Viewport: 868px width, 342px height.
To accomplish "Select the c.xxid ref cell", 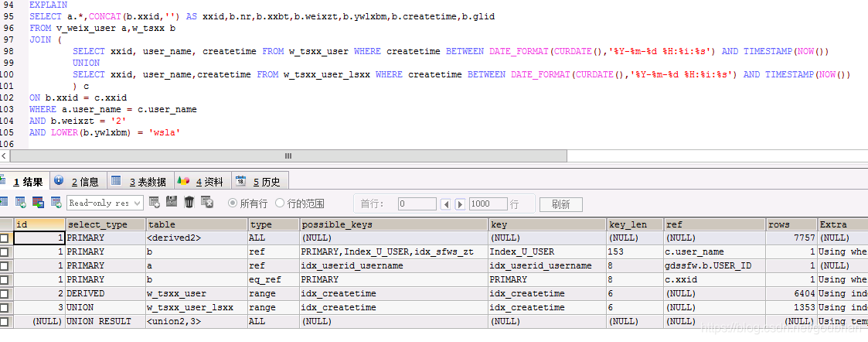I will pos(715,279).
